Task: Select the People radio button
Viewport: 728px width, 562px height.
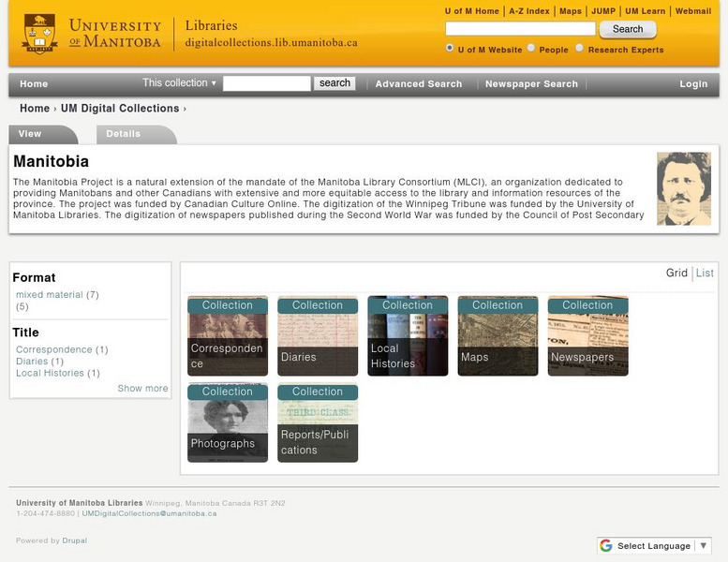Action: click(531, 48)
